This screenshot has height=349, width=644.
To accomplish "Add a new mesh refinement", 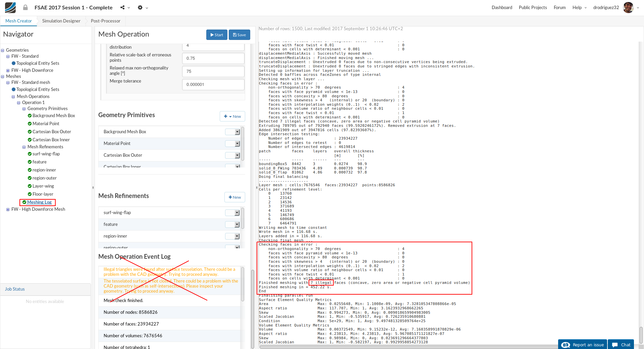I will click(235, 197).
